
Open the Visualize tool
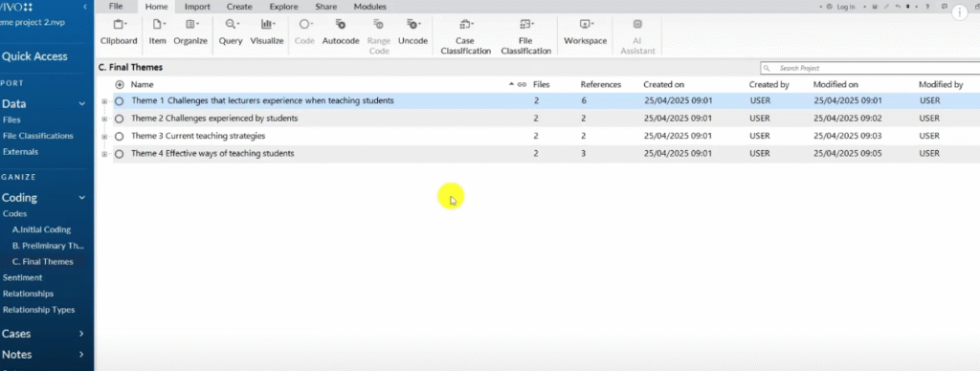[x=267, y=32]
